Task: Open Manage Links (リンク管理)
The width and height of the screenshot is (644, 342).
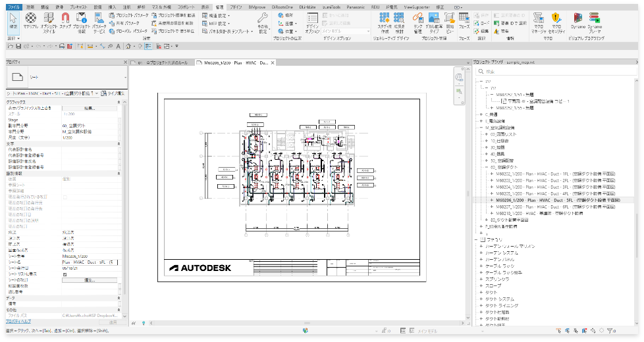Action: [x=417, y=22]
